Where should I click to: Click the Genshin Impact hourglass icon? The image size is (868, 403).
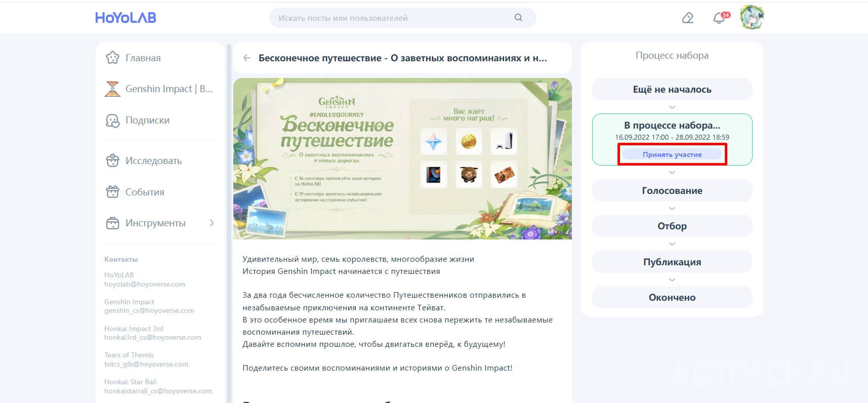tap(112, 89)
